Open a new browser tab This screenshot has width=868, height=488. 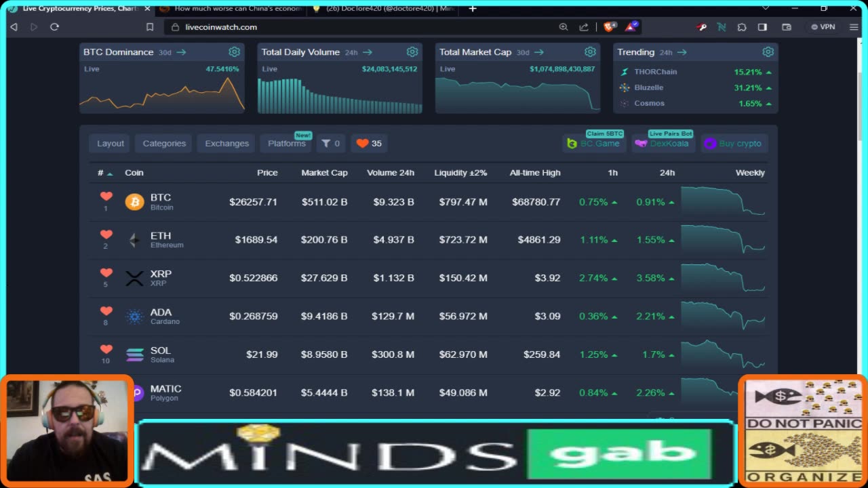[473, 9]
